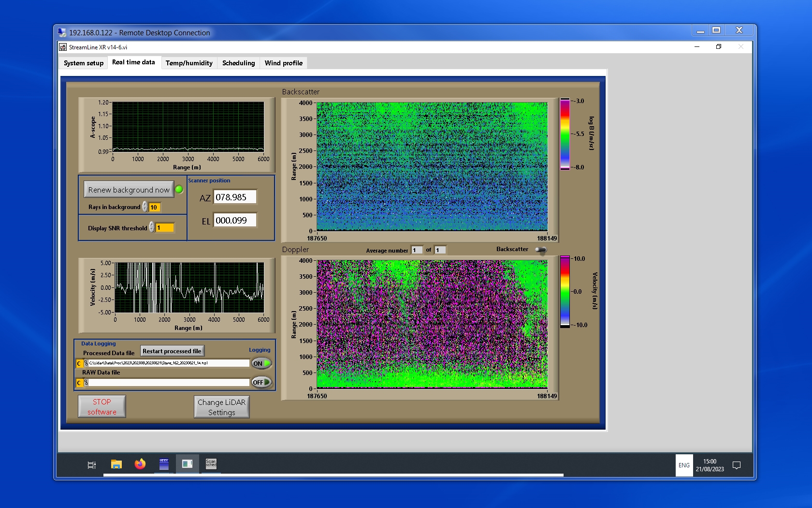Image resolution: width=812 pixels, height=508 pixels.
Task: Adjust the Display SNR threshold stepper
Action: (152, 227)
